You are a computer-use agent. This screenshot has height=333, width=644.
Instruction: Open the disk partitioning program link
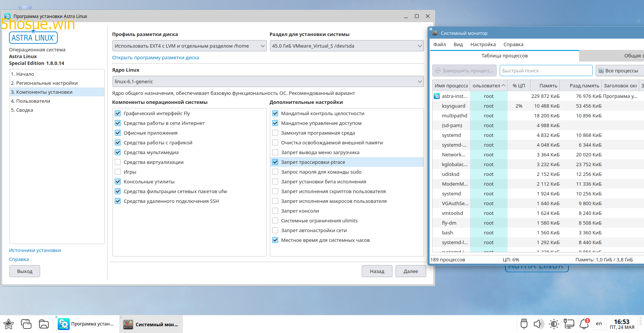pyautogui.click(x=156, y=57)
